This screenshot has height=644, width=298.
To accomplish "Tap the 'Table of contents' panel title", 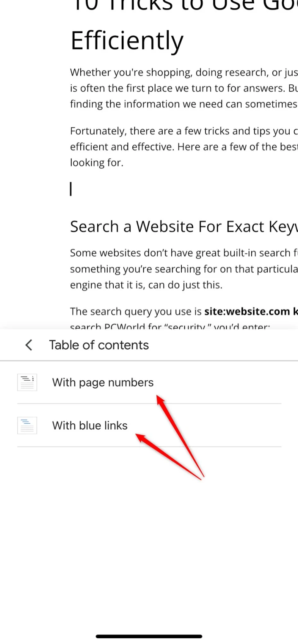I will tap(99, 345).
